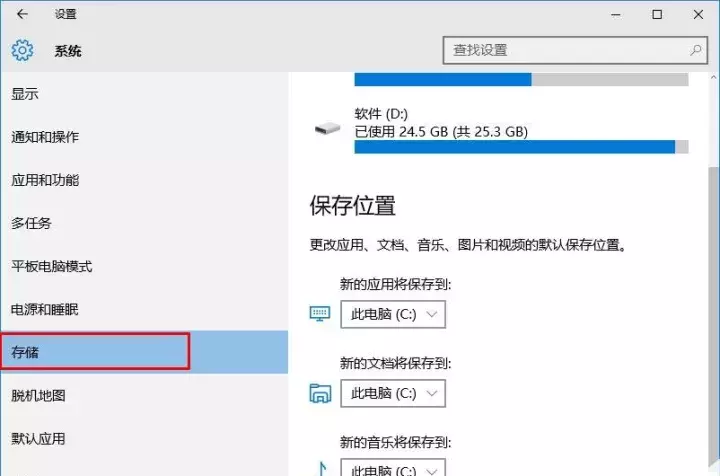The image size is (720, 476).
Task: Click the top drive usage bar
Action: [521, 79]
